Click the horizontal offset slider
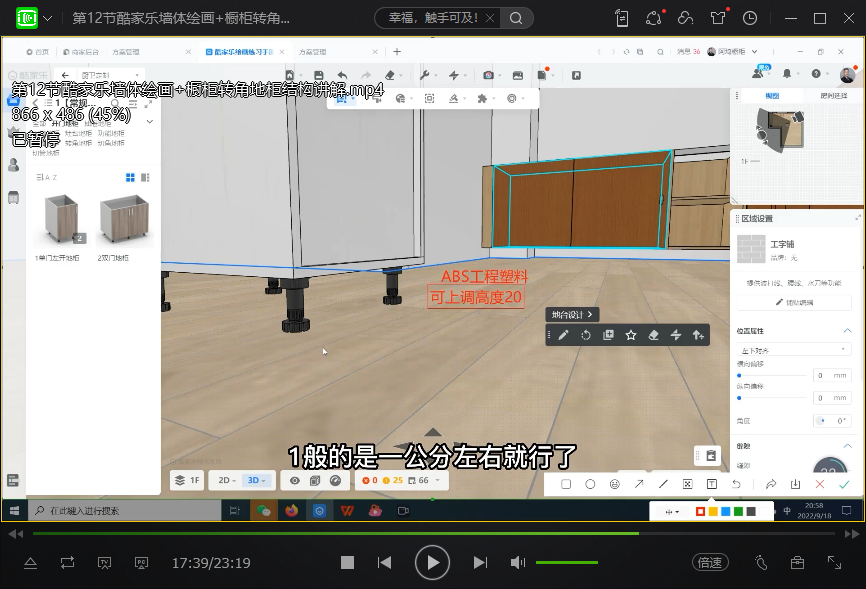866x589 pixels. click(772, 375)
